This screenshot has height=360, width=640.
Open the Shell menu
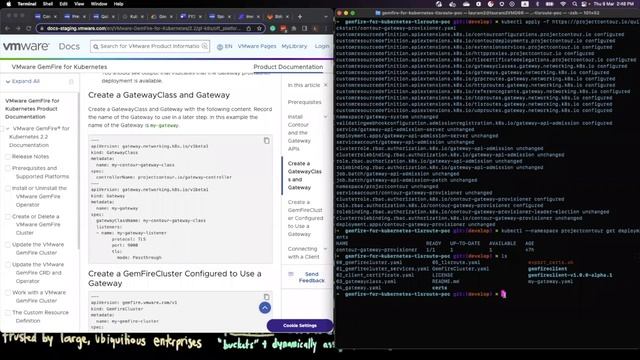[x=48, y=4]
